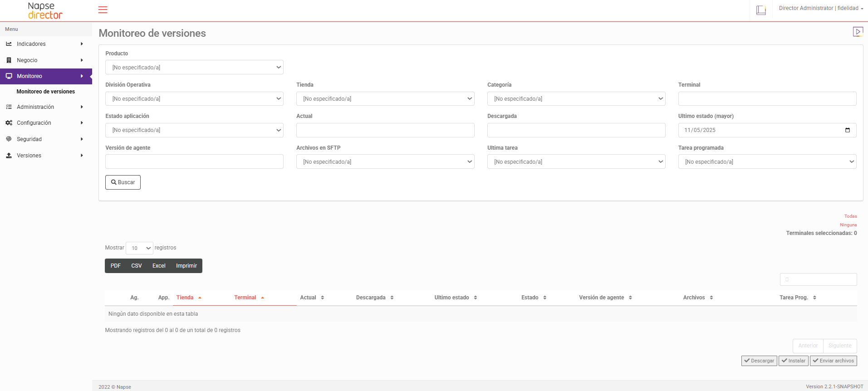Sort table by Tienda column header

[189, 298]
